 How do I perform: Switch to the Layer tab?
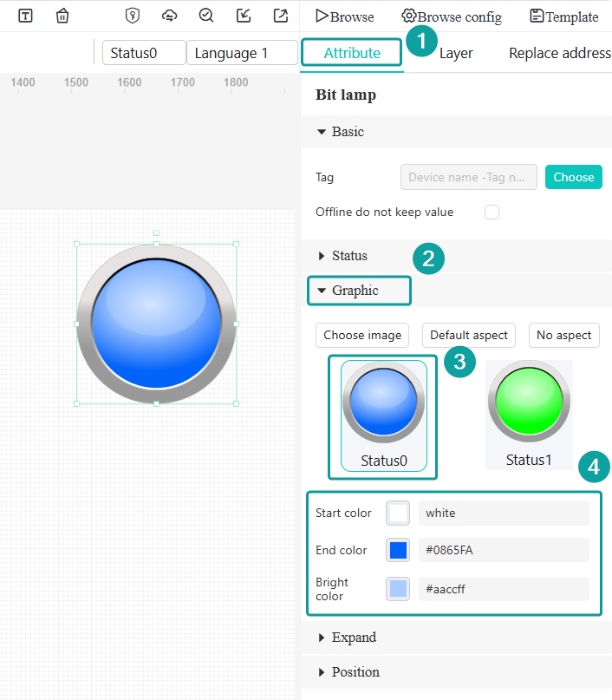pyautogui.click(x=456, y=53)
